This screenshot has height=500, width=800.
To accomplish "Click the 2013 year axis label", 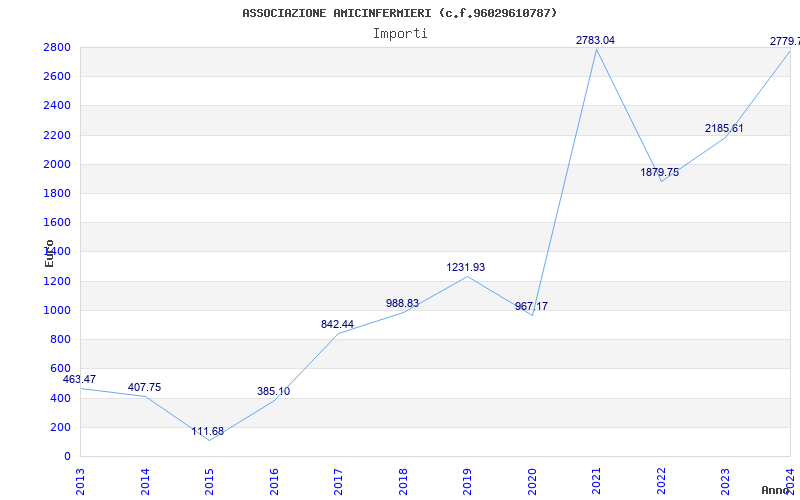I will (80, 482).
